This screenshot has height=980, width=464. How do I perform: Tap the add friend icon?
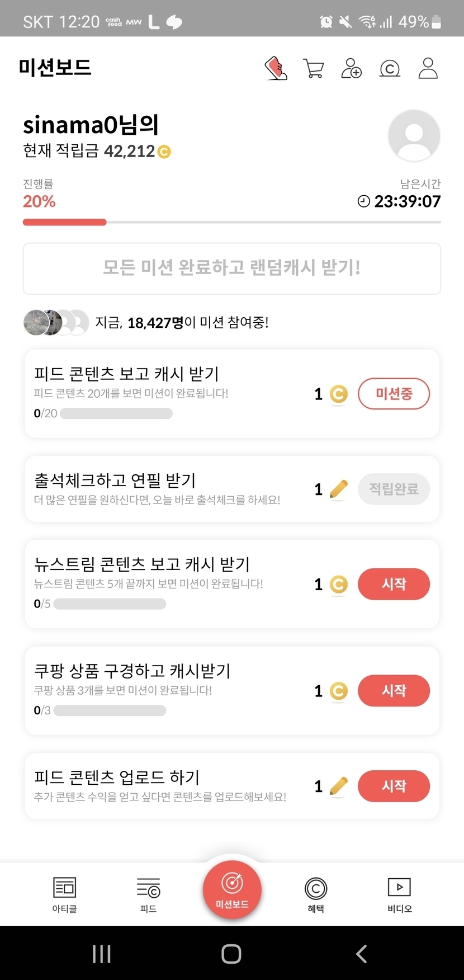[x=351, y=69]
